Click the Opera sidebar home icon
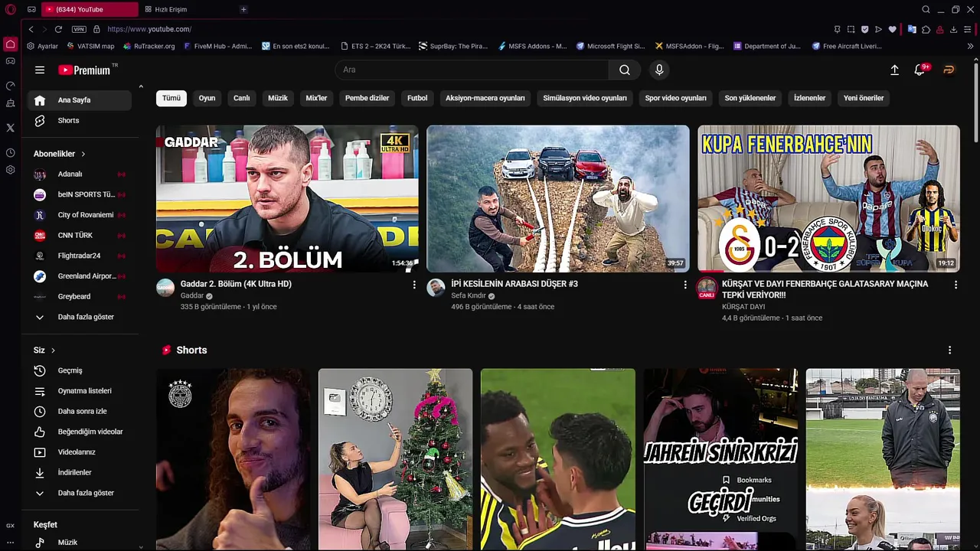Viewport: 980px width, 551px height. 10,44
